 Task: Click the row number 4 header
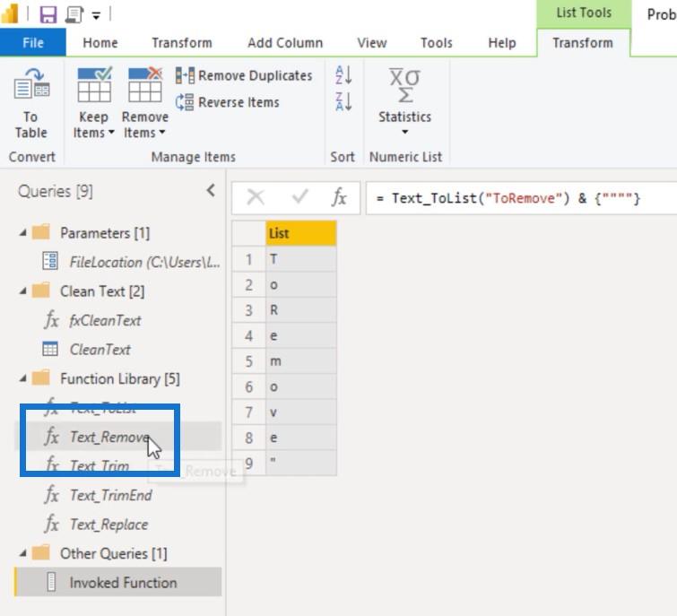[x=249, y=335]
